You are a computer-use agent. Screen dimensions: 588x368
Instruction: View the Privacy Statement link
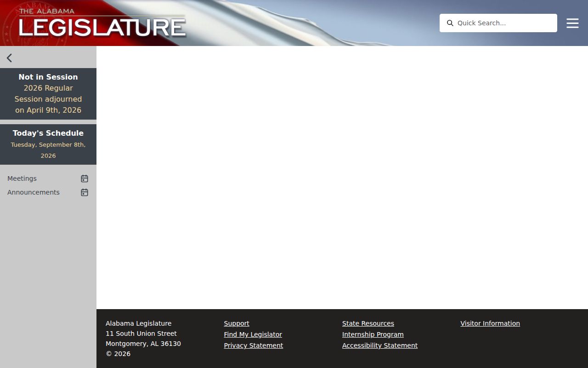254,345
